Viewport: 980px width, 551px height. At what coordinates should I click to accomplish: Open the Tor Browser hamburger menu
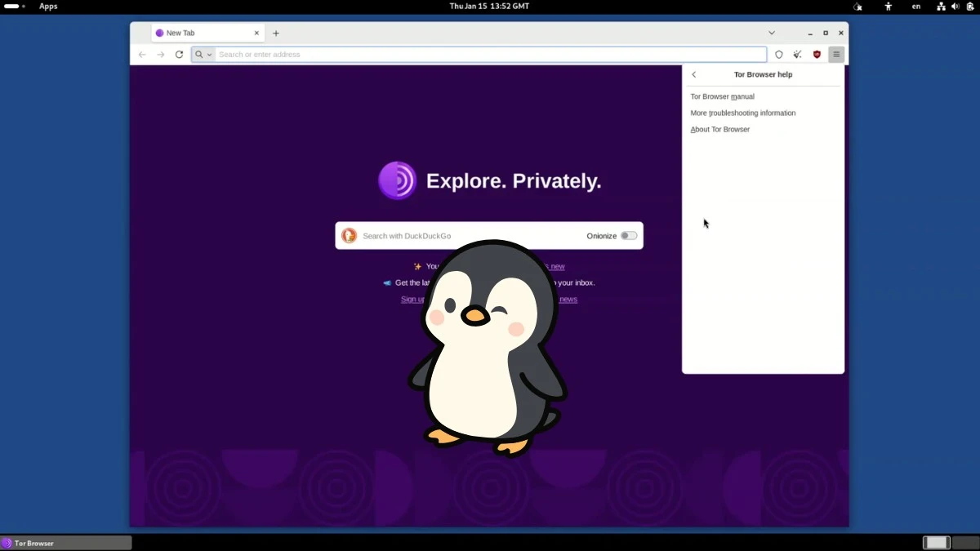point(835,55)
